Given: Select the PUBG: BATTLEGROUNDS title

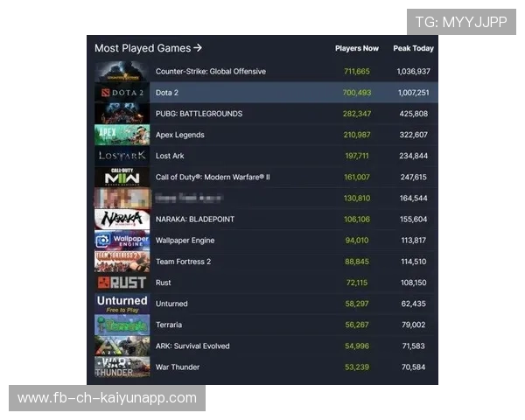Looking at the screenshot, I should coord(199,114).
